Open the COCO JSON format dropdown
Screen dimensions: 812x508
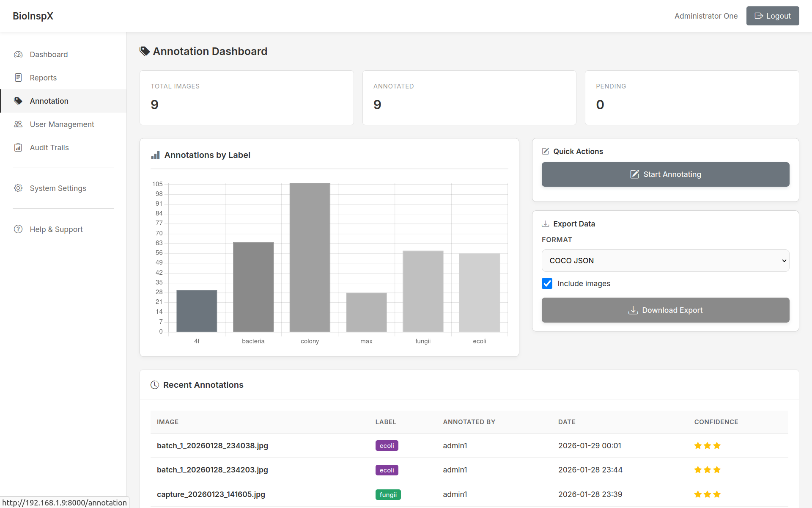click(665, 261)
